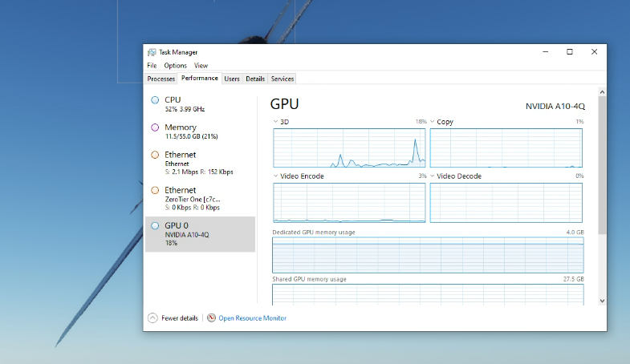Image resolution: width=630 pixels, height=364 pixels.
Task: Click the CPU circle icon in sidebar
Action: [x=155, y=100]
